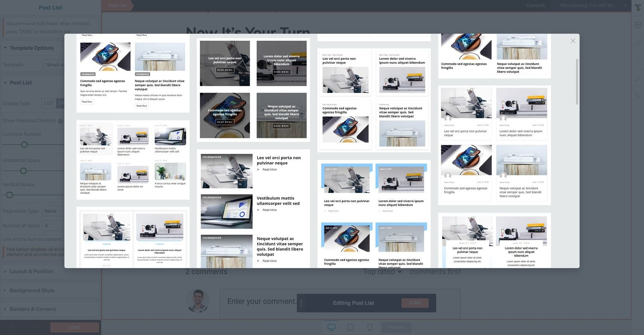This screenshot has height=335, width=644.
Task: Close the template picker modal
Action: click(573, 41)
